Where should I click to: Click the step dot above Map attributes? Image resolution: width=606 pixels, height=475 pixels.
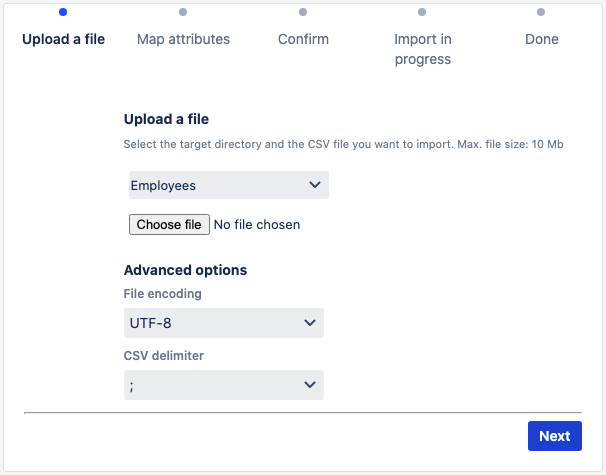(183, 12)
